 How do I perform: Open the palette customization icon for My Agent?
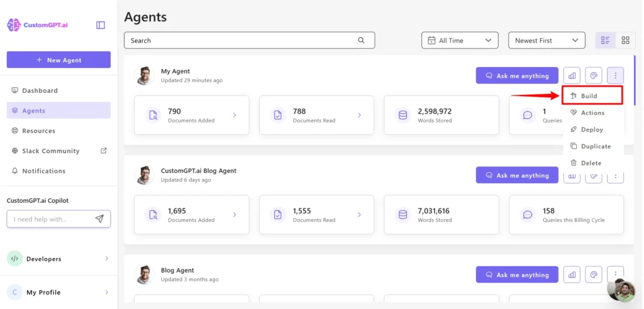click(593, 76)
